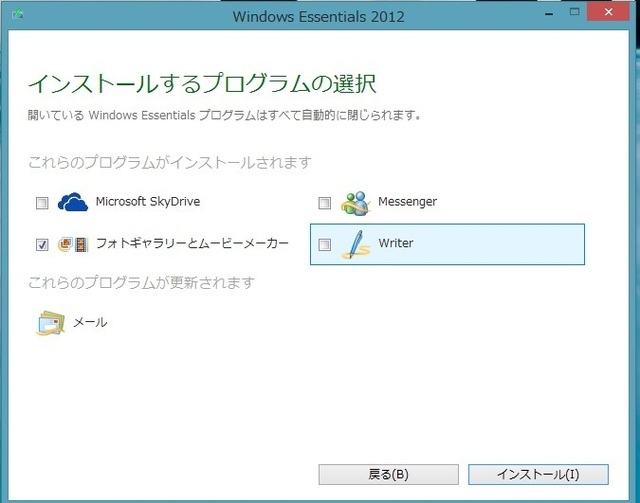Uncheck the フォトギャラリーとムービーメーカー checkbox
This screenshot has width=640, height=503.
coord(42,245)
